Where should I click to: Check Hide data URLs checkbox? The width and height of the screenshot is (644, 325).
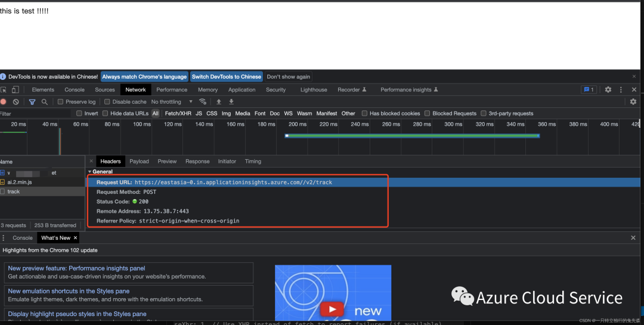105,113
